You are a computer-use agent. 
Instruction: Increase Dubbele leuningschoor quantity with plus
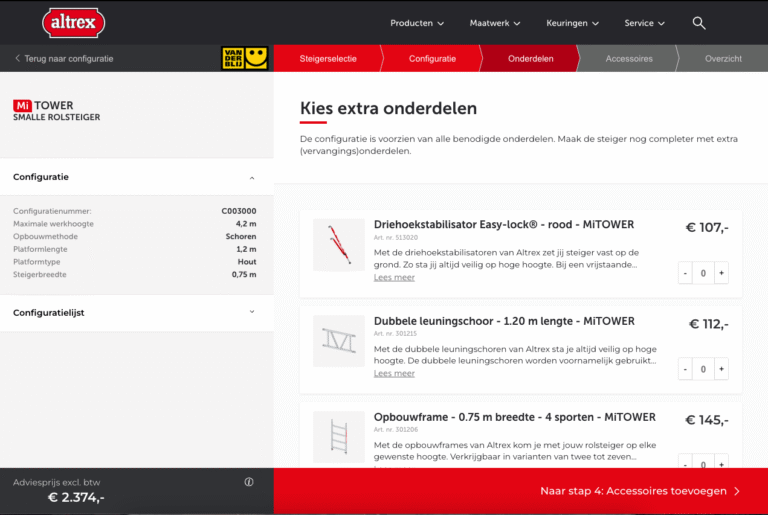[721, 369]
